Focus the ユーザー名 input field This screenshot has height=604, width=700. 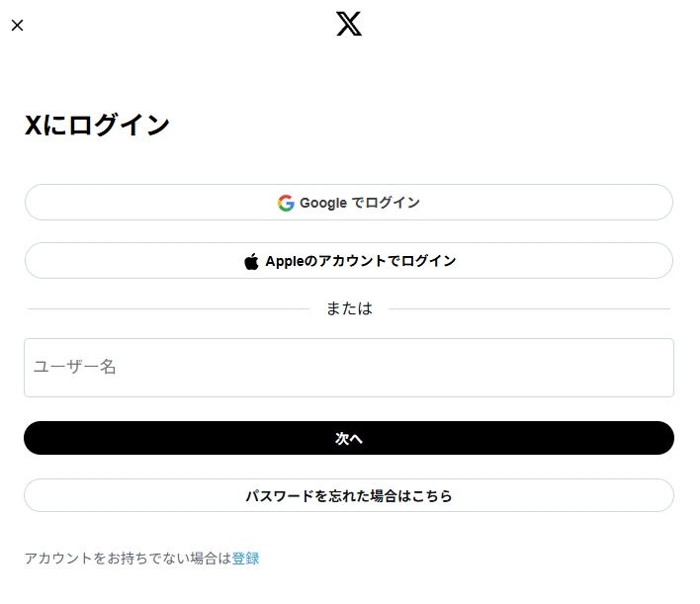click(x=349, y=368)
